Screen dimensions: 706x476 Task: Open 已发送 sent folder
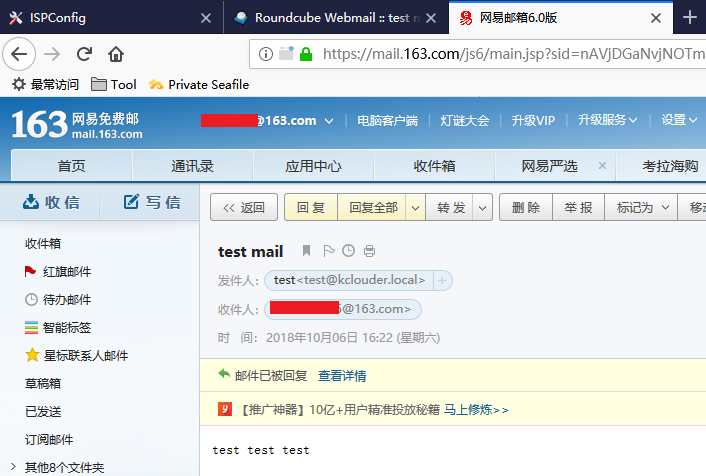point(43,411)
